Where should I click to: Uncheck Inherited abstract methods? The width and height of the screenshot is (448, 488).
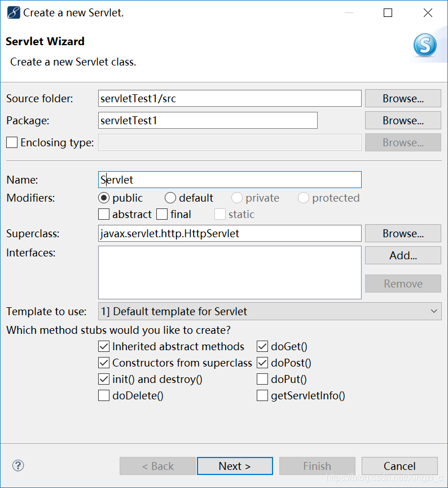point(104,346)
